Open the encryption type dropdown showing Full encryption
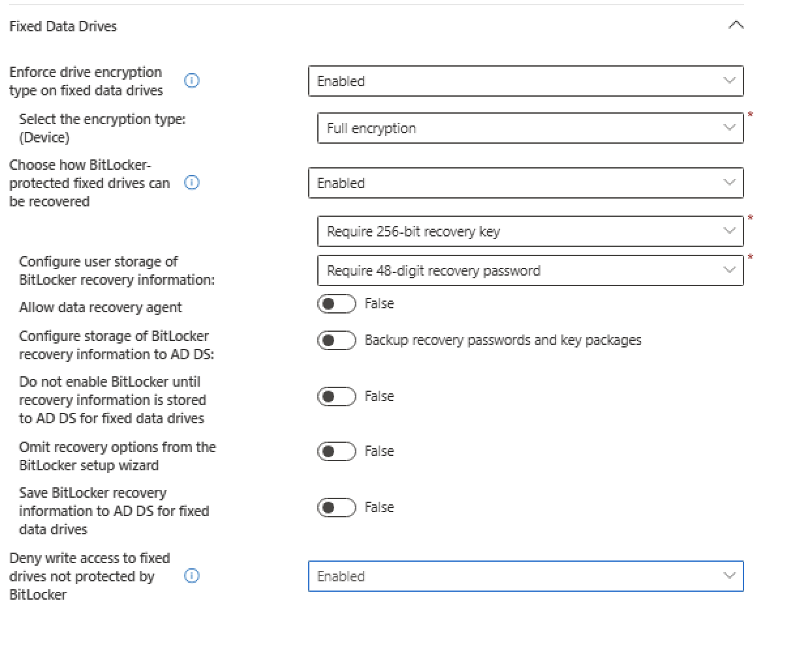The width and height of the screenshot is (812, 648). (530, 128)
